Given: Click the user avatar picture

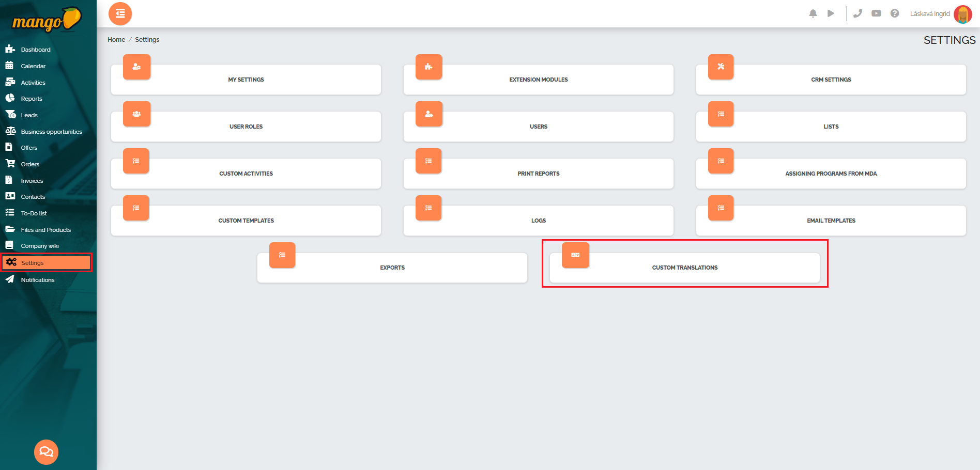Looking at the screenshot, I should coord(963,14).
